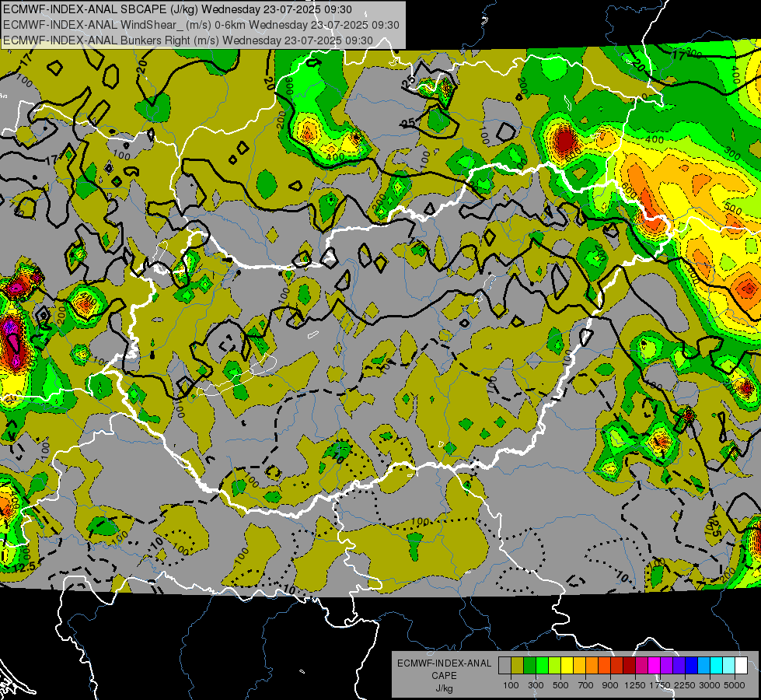Viewport: 761px width, 700px height.
Task: Pick the brick red legend swatch after 900
Action: [x=617, y=666]
